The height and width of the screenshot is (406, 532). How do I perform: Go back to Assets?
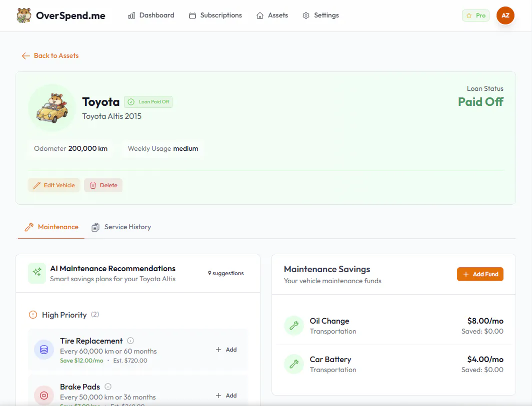[x=50, y=55]
